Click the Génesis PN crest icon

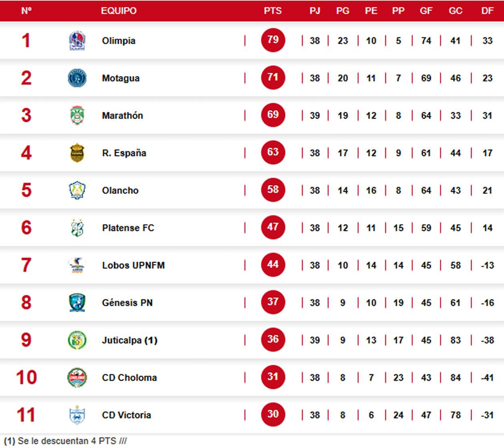click(x=77, y=303)
